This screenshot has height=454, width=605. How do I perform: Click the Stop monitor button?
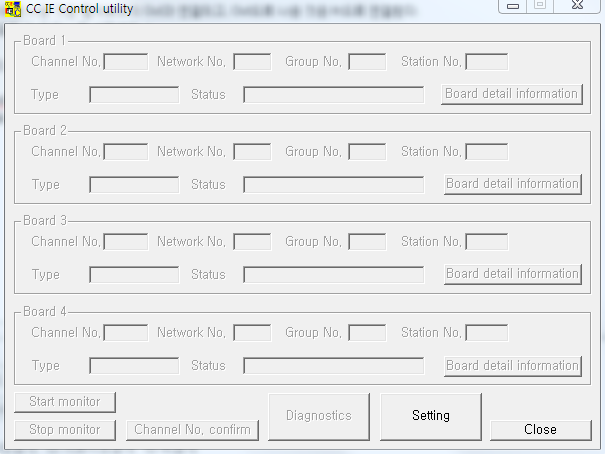click(x=65, y=430)
